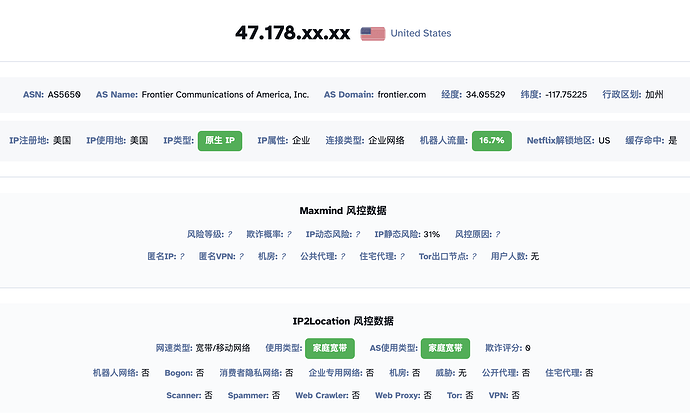Select the 网速类型 value 宽带/移动网络

(x=223, y=348)
